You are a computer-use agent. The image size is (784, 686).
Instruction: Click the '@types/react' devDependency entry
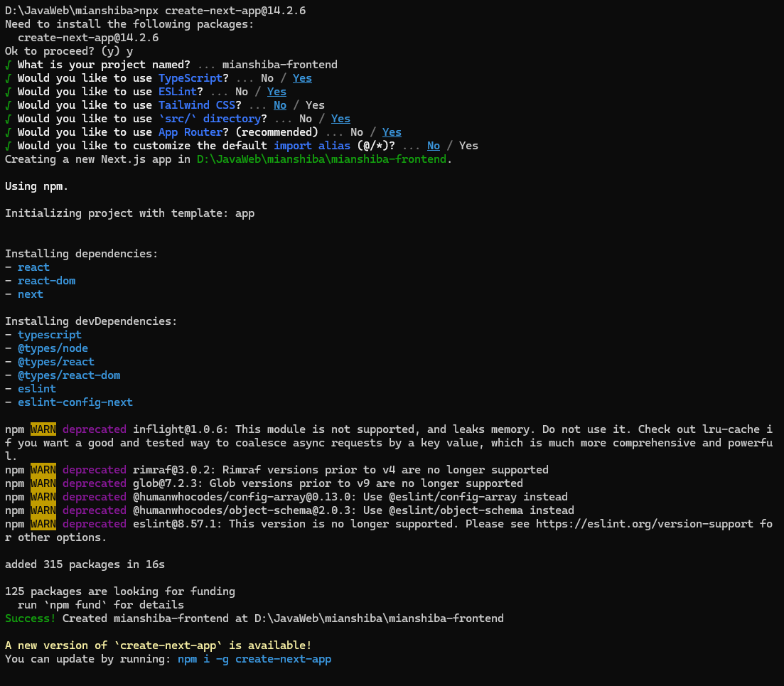[56, 362]
